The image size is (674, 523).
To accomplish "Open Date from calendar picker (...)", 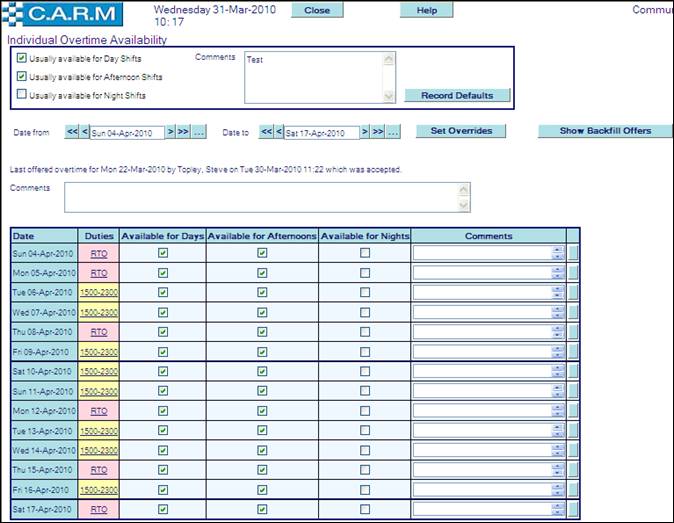I will [199, 132].
